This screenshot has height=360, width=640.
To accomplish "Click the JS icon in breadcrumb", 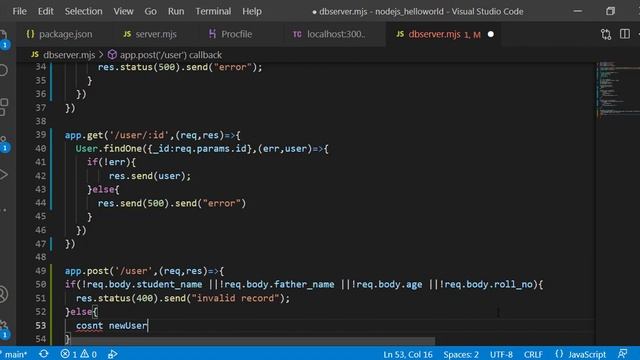I will pos(35,55).
